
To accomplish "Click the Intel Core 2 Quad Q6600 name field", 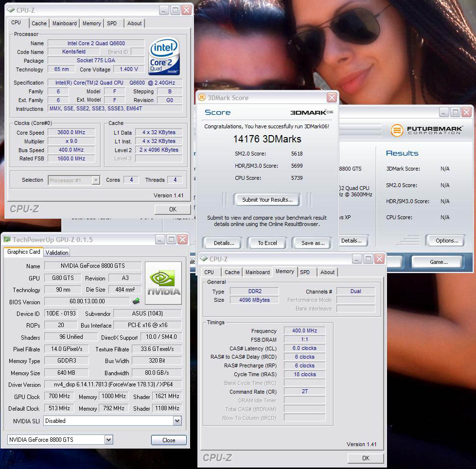I will tap(96, 43).
